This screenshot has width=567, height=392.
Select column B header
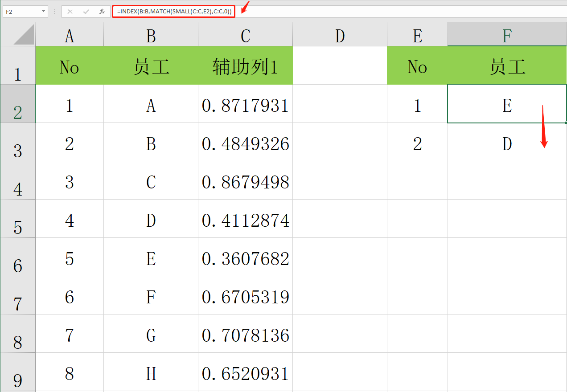(x=151, y=35)
